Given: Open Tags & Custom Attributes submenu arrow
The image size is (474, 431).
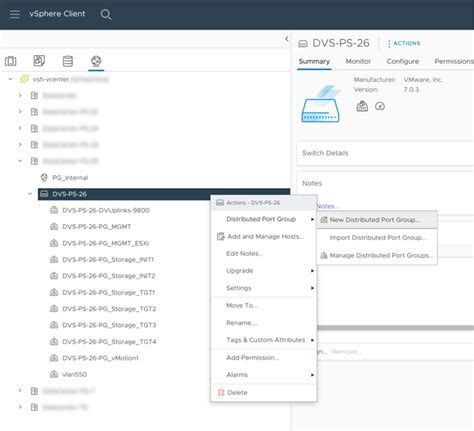Looking at the screenshot, I should [x=312, y=340].
